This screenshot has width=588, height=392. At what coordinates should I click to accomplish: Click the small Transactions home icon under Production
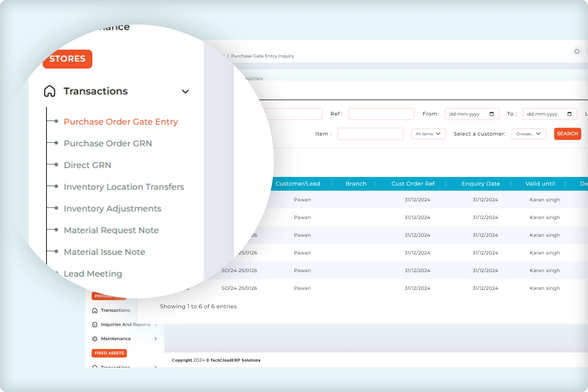(x=95, y=310)
